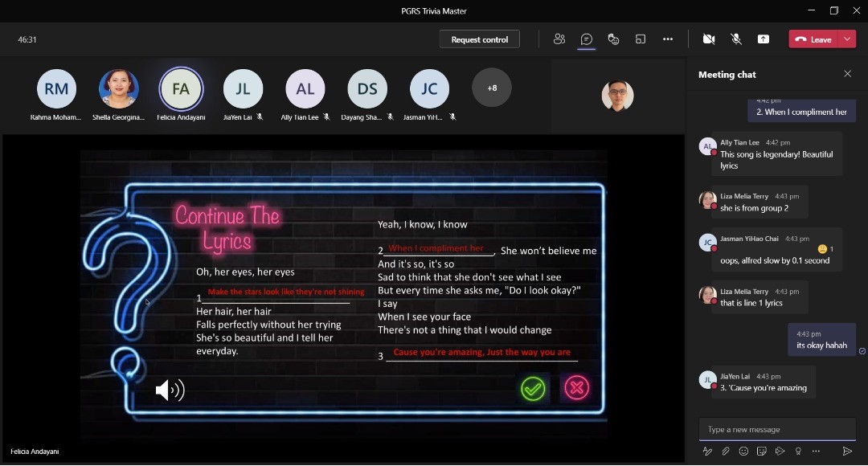Click the Request control button
This screenshot has height=466, width=868.
point(479,39)
